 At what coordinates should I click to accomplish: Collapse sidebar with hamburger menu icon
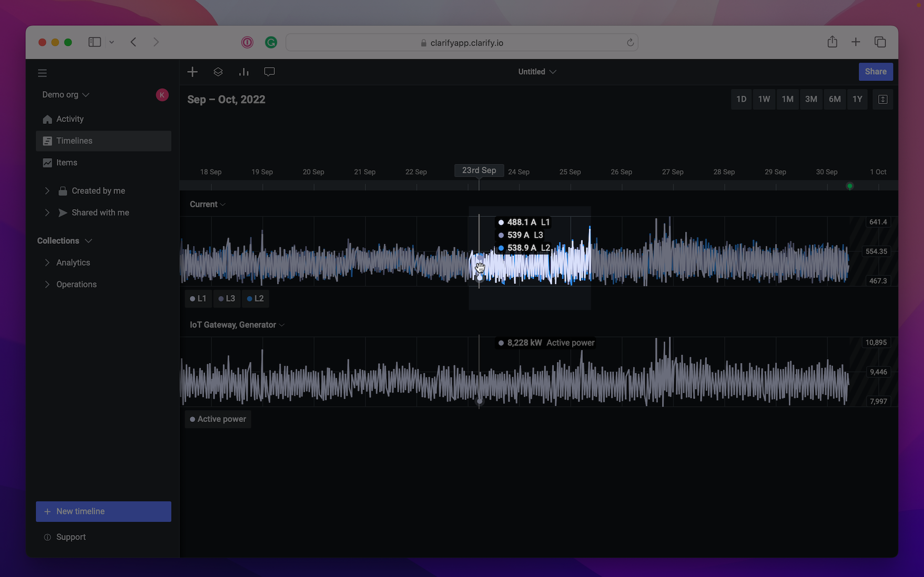click(x=43, y=73)
